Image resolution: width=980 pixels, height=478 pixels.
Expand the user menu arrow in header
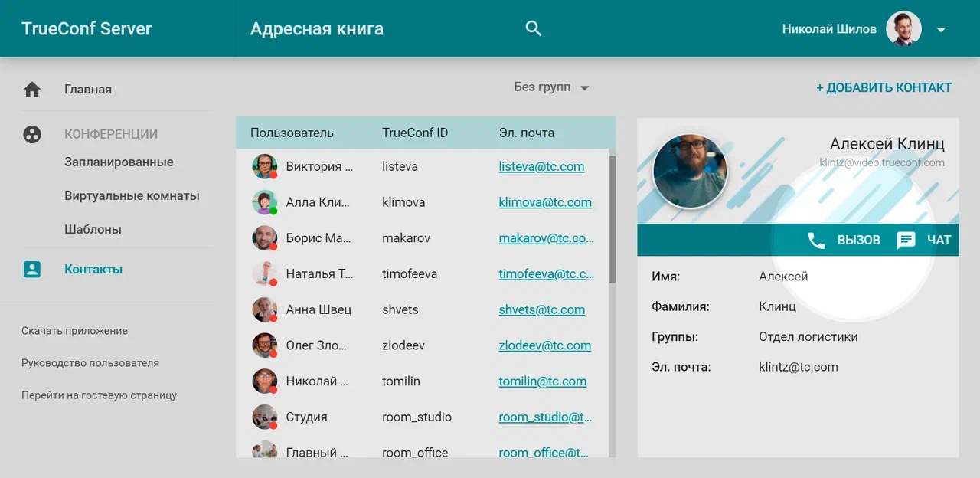coord(942,30)
